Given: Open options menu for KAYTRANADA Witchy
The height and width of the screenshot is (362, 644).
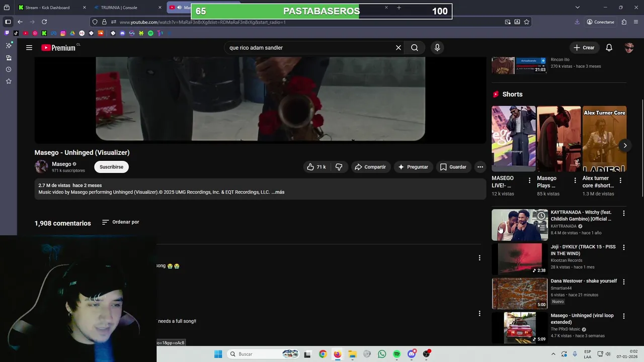Looking at the screenshot, I should [624, 213].
